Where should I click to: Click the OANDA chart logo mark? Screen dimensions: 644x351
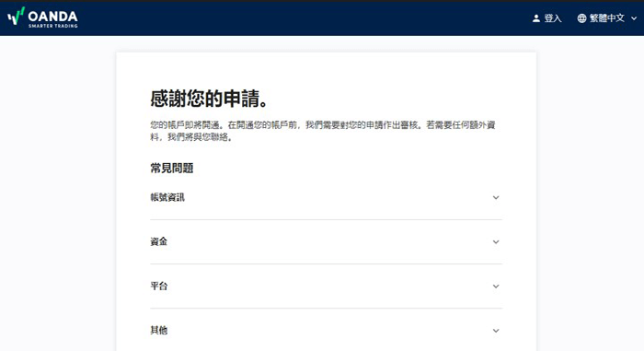pyautogui.click(x=16, y=17)
